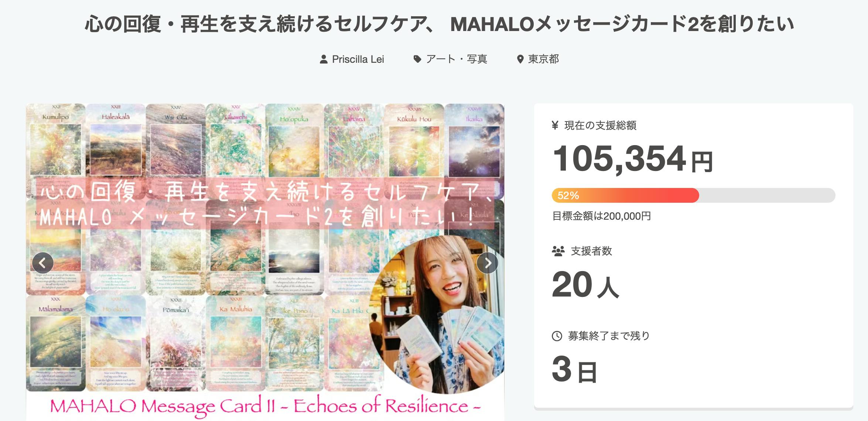Screen dimensions: 868x421
Task: Click the yen icon beside 現在の支援総額
Action: coord(555,126)
